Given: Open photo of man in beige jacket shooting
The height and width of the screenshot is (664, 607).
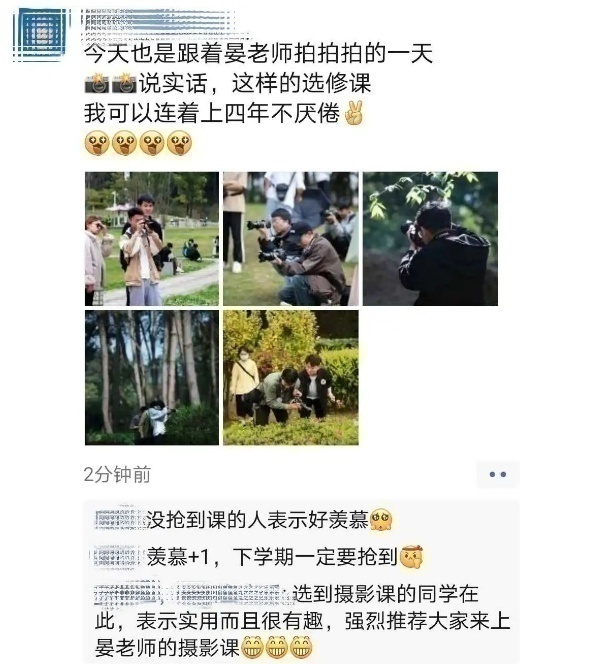Looking at the screenshot, I should (152, 238).
